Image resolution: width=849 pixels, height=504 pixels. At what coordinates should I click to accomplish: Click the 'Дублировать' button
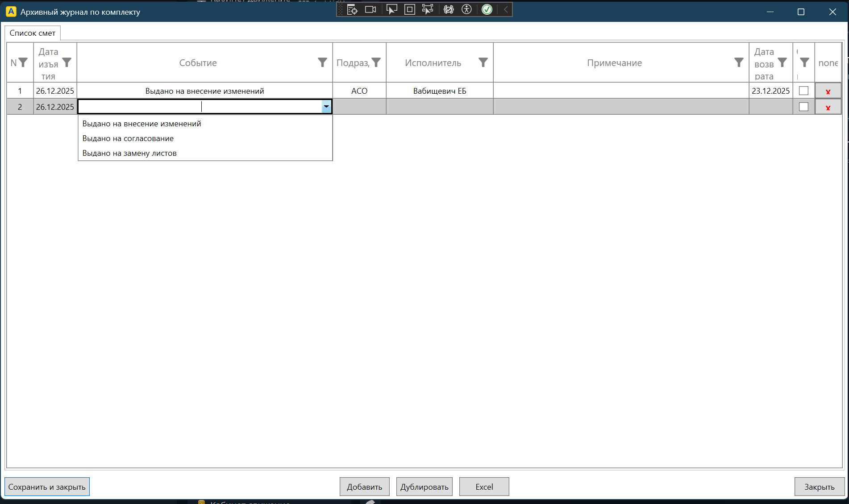tap(424, 487)
